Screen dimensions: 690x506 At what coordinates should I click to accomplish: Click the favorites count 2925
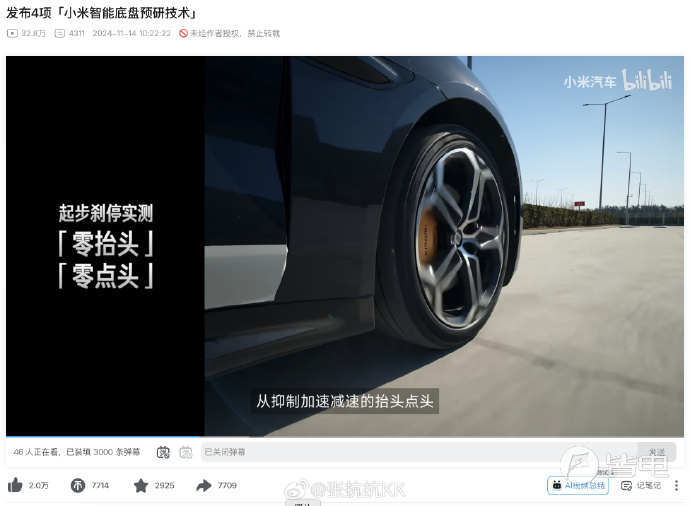click(x=165, y=485)
